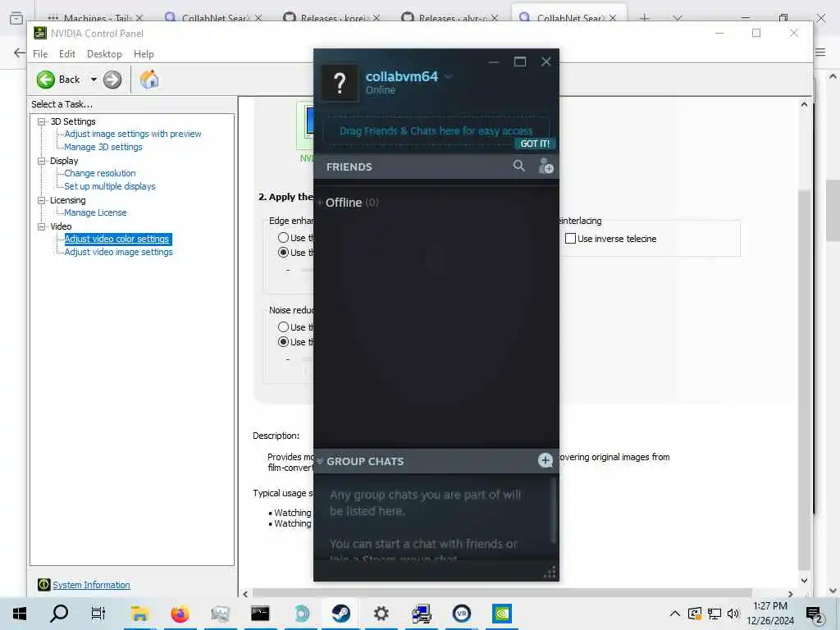Image resolution: width=840 pixels, height=630 pixels.
Task: Open the VR app icon on taskbar
Action: tap(462, 614)
